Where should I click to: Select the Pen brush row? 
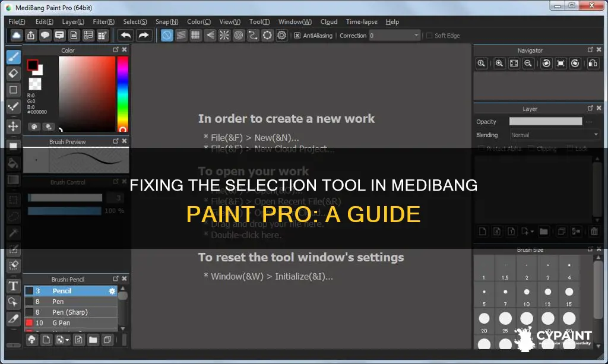click(71, 302)
